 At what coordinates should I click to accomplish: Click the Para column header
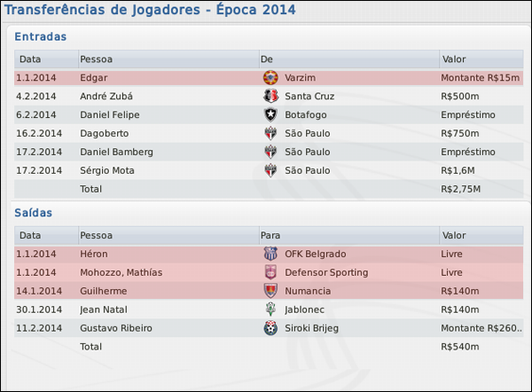tap(270, 236)
